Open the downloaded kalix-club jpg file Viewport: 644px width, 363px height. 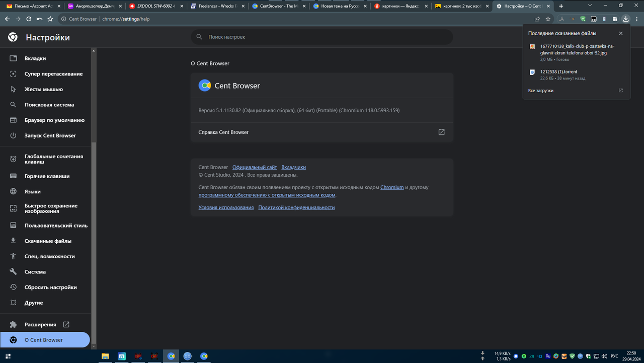(576, 52)
